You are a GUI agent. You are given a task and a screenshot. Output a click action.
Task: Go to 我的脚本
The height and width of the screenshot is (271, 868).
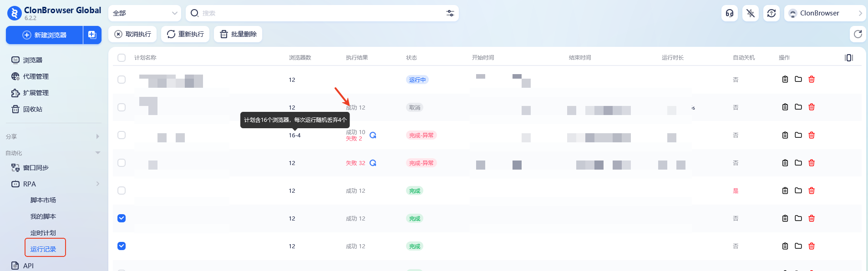click(x=43, y=216)
